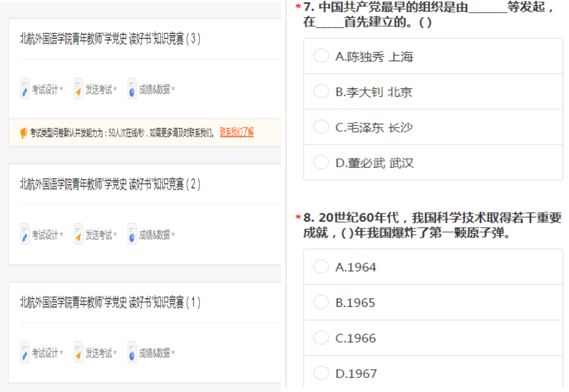Image resolution: width=569 pixels, height=392 pixels.
Task: Select the 考试设计 icon for quiz (3)
Action: pyautogui.click(x=25, y=89)
